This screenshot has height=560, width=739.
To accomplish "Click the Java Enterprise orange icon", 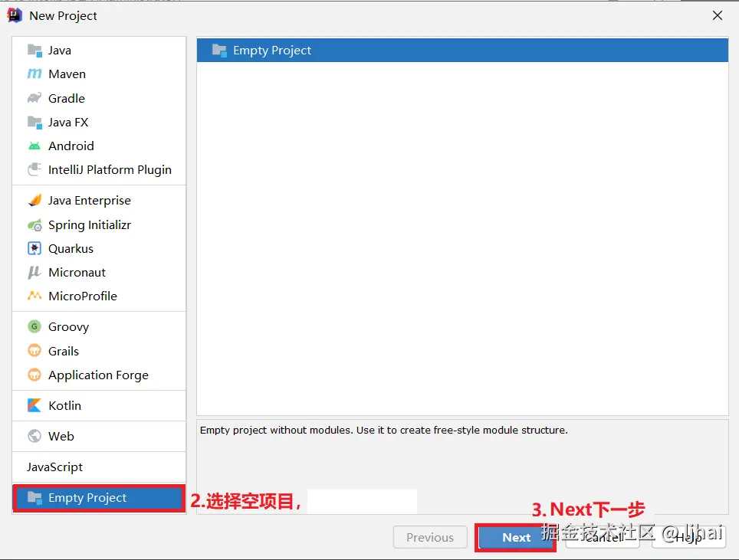I will (x=34, y=201).
